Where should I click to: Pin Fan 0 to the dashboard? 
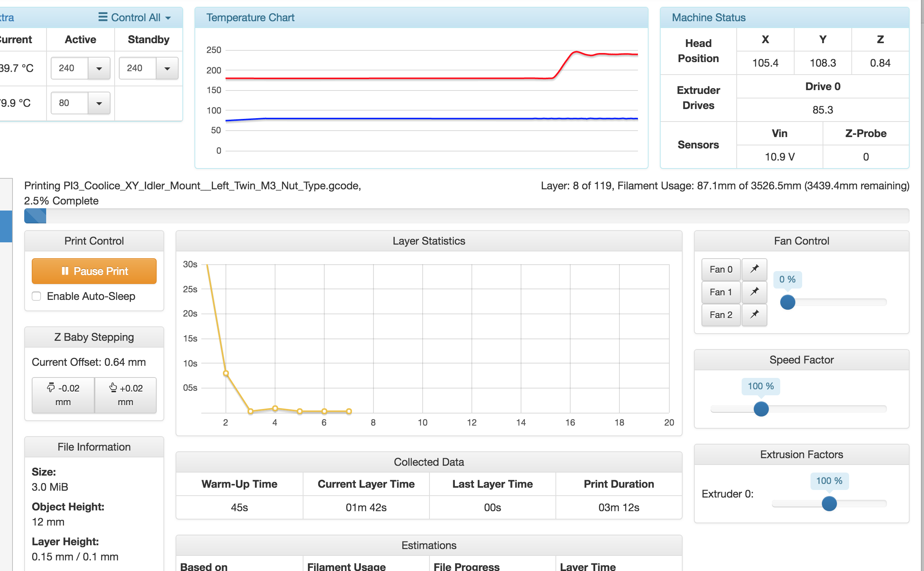[754, 269]
